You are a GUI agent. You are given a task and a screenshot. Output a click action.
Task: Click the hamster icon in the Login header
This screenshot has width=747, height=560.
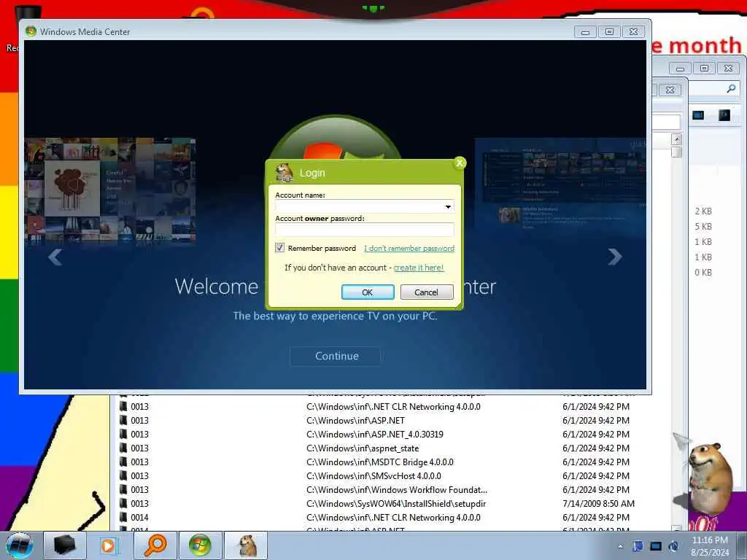coord(285,172)
